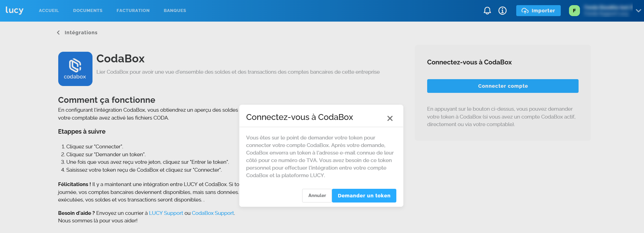Screen dimensions: 644x233
Task: Click the dialog title 'Connectez-vous à CodaBox'
Action: pyautogui.click(x=299, y=117)
